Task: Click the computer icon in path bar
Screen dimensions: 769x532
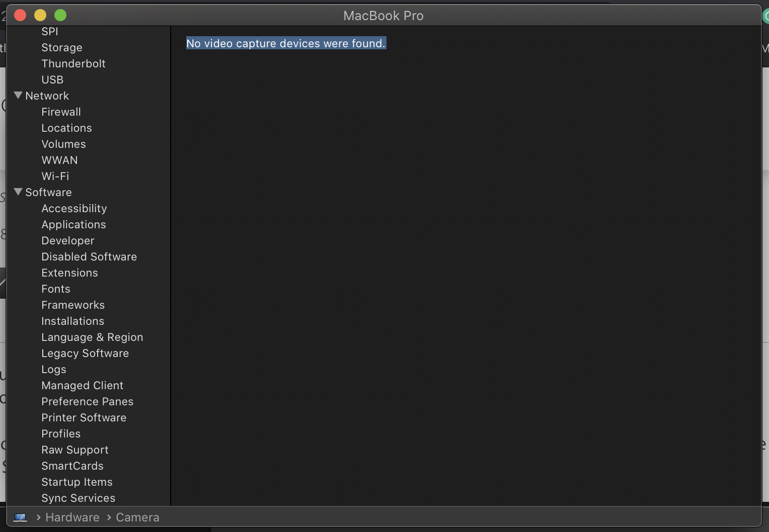Action: (20, 517)
